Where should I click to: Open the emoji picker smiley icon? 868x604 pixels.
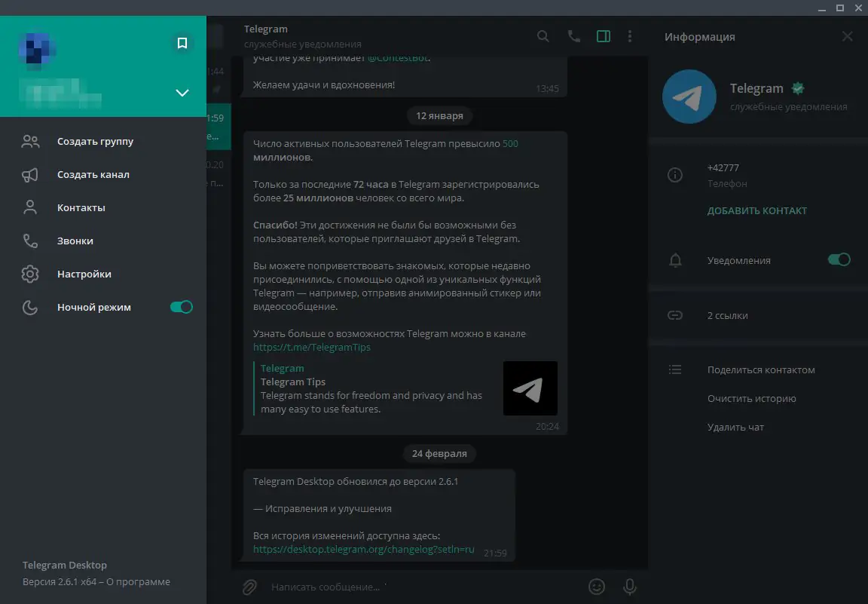596,587
